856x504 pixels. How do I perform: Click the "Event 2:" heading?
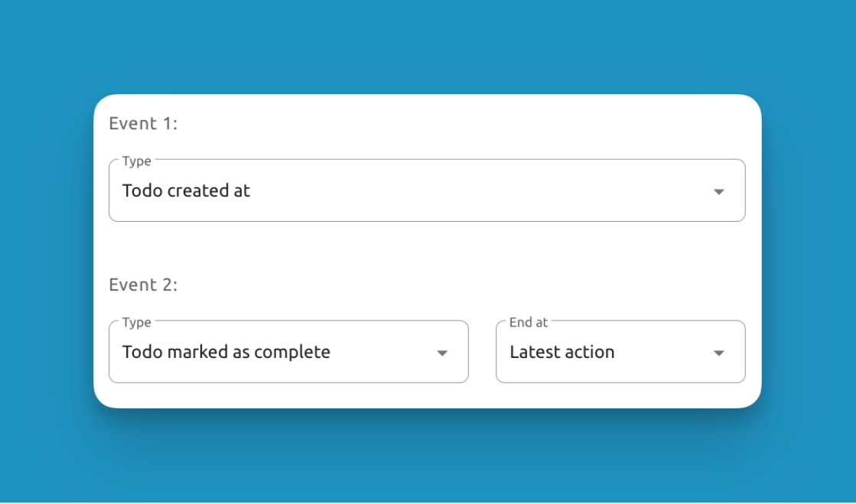coord(143,285)
